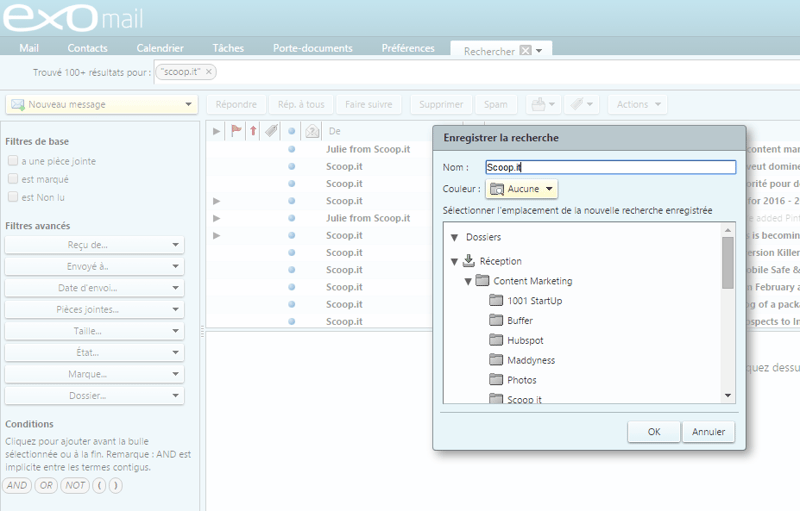This screenshot has height=511, width=800.
Task: Add the NOT condition operator
Action: click(75, 485)
